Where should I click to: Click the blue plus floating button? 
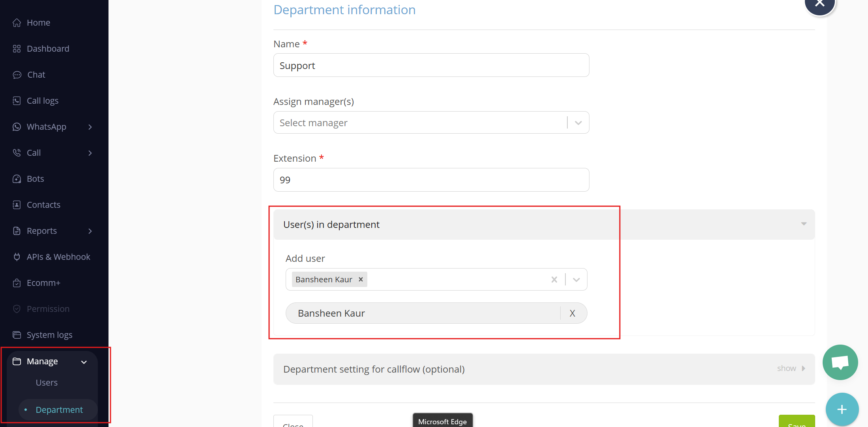click(x=842, y=409)
